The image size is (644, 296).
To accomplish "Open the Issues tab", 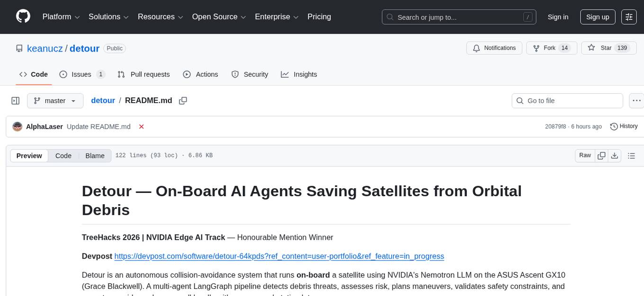I will (x=81, y=74).
